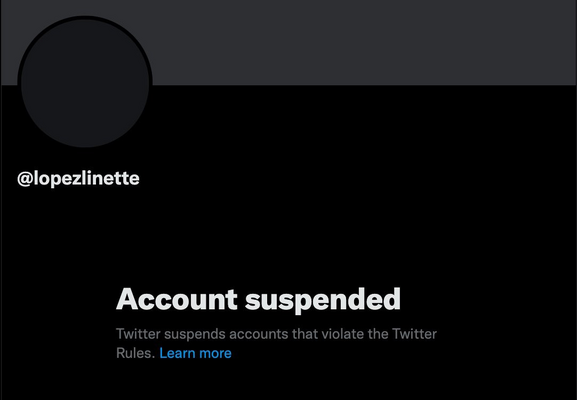Select the @lopezlinette handle text

click(78, 178)
